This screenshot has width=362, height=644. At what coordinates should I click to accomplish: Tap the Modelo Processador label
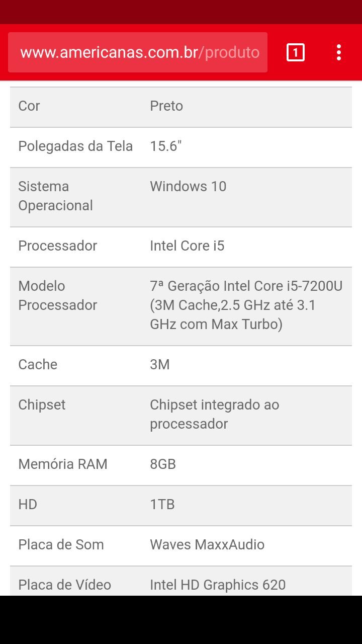(x=58, y=296)
